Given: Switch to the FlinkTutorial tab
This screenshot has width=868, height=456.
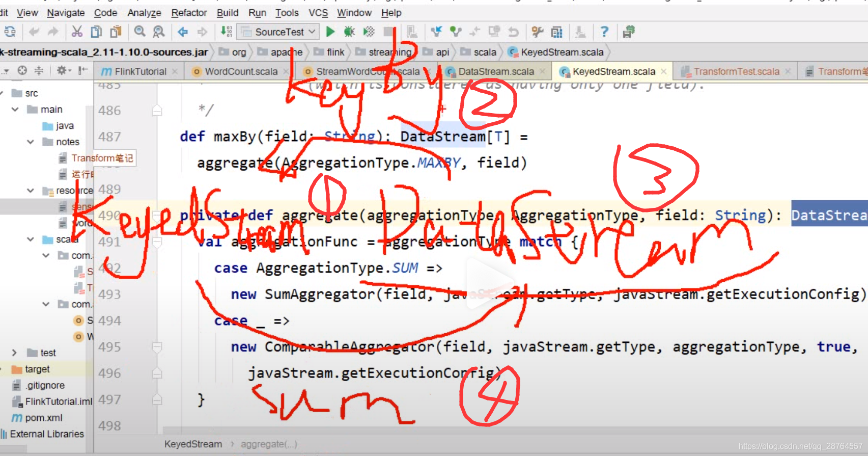Looking at the screenshot, I should 140,71.
